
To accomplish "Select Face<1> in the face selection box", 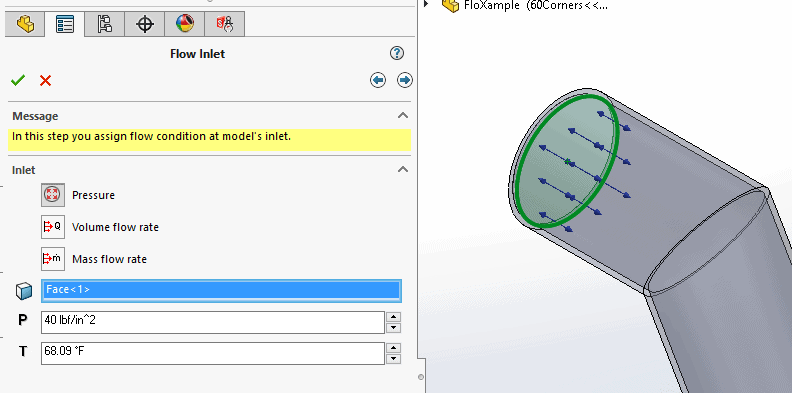I will tap(221, 289).
